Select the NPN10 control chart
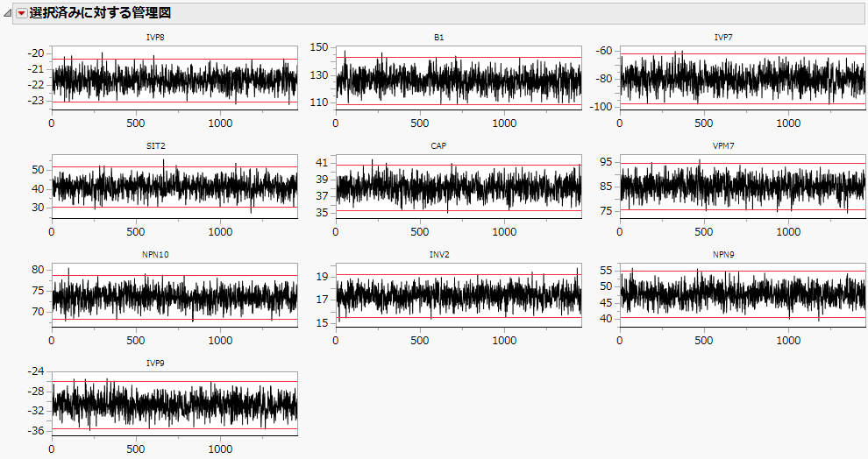Screen dimensions: 868x459 (x=174, y=294)
